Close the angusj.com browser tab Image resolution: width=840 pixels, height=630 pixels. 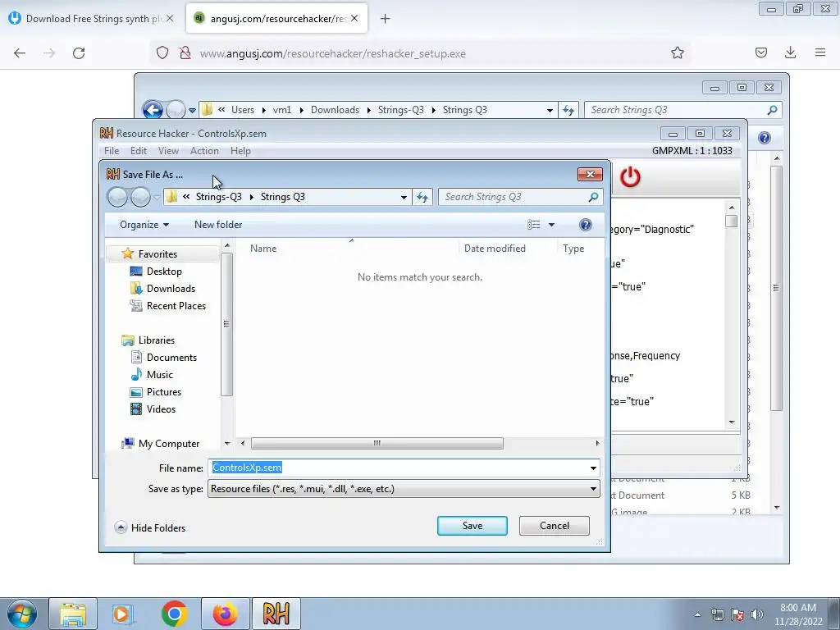coord(354,18)
